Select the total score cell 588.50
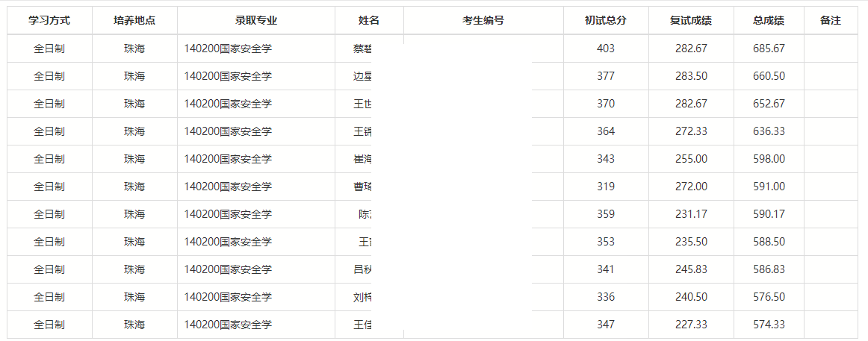Viewport: 868px width, 341px height. [x=769, y=242]
